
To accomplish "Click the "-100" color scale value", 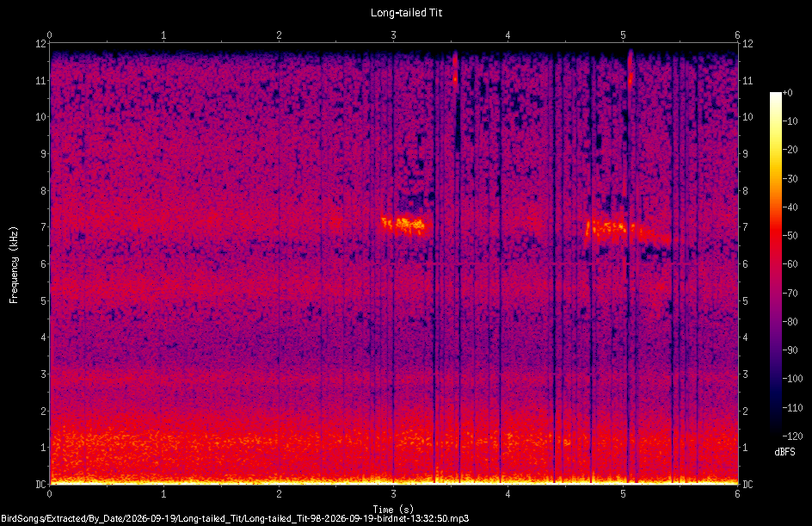I will click(x=792, y=379).
